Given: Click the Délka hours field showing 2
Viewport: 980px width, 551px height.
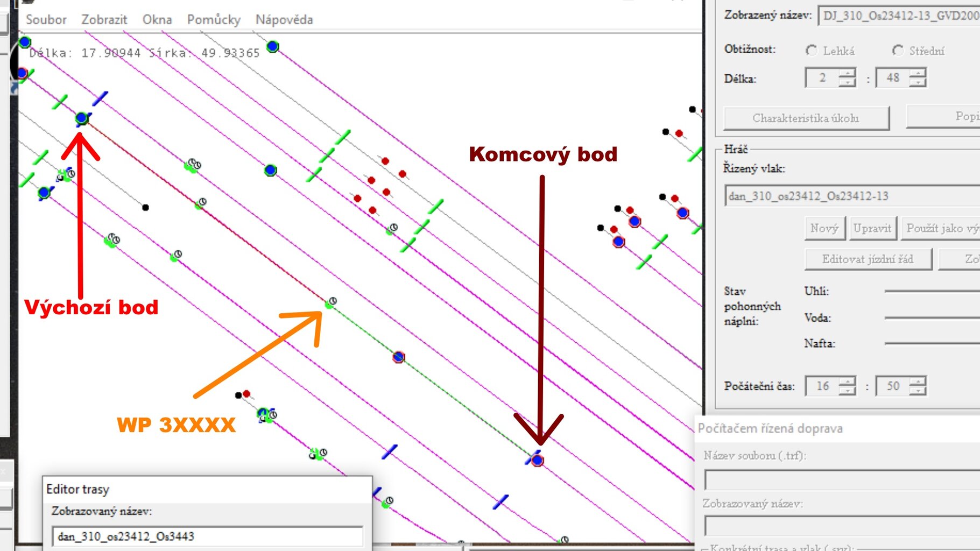Looking at the screenshot, I should [822, 77].
